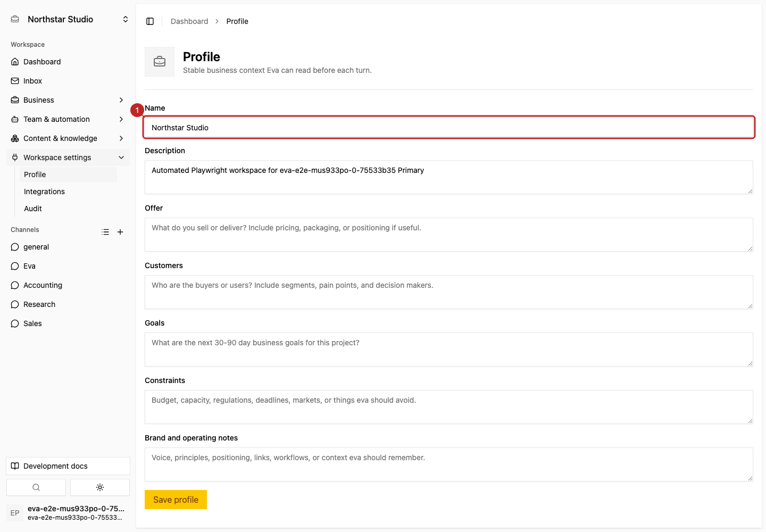Open Inbox in the sidebar
Image resolution: width=766 pixels, height=532 pixels.
(68, 81)
